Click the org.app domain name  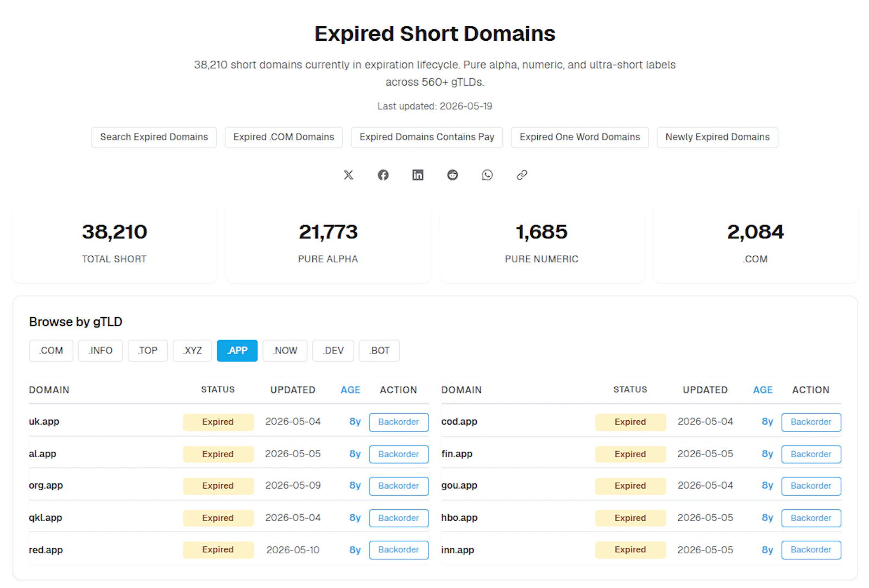[46, 485]
